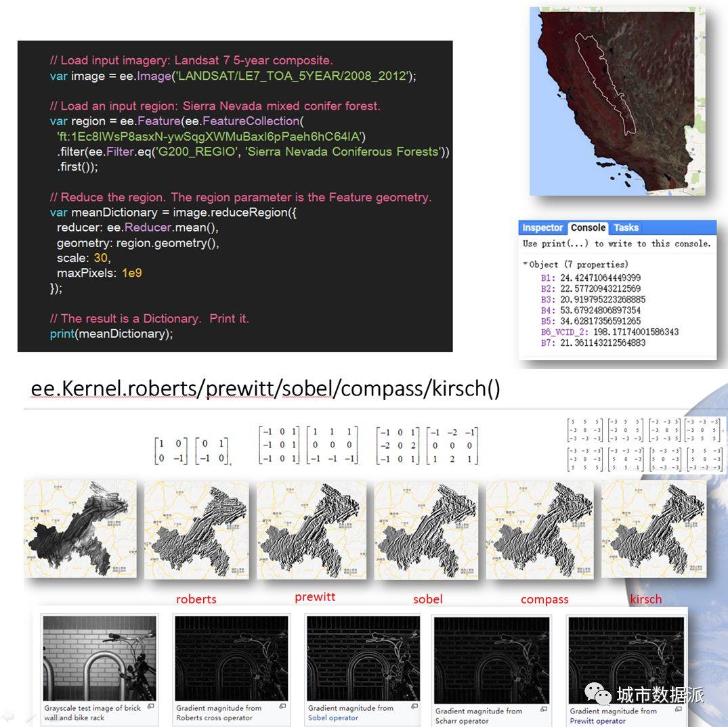This screenshot has height=727, width=728.
Task: Click the 'The result is a Dictionary' comment line
Action: click(x=150, y=318)
